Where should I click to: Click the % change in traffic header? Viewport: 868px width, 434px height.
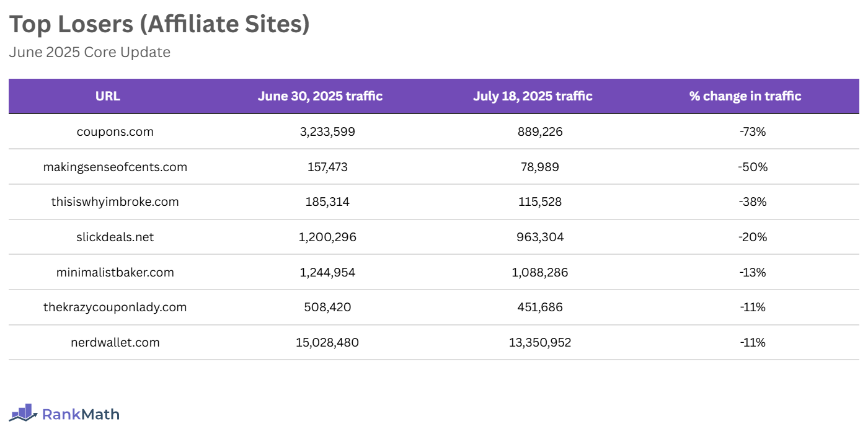coord(745,96)
